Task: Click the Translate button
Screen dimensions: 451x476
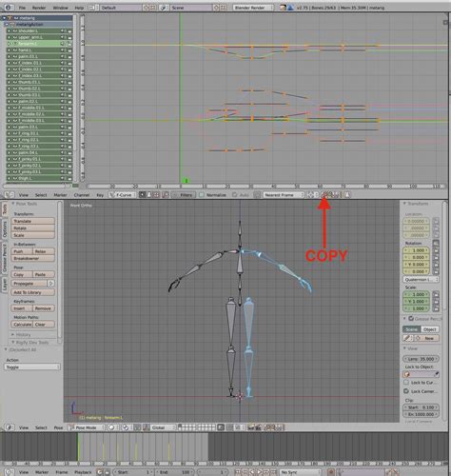Action: [x=33, y=221]
